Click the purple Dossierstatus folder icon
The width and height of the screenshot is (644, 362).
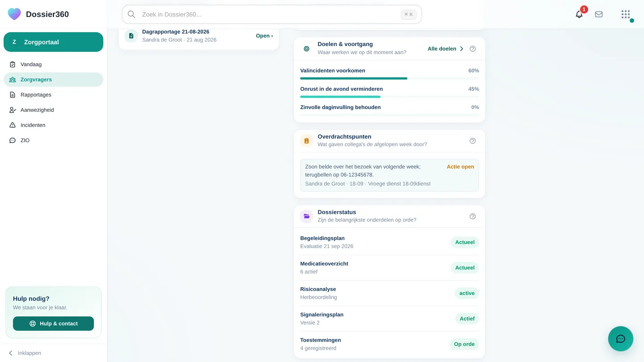(306, 216)
